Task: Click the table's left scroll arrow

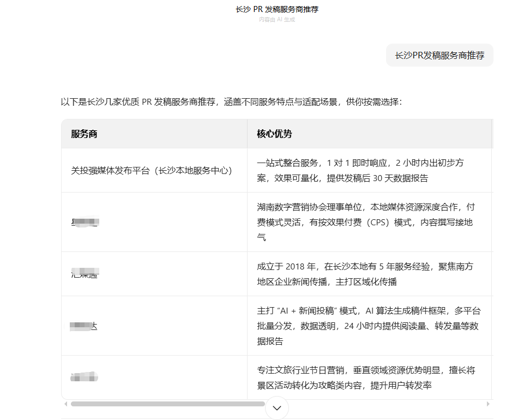Action: click(x=66, y=404)
